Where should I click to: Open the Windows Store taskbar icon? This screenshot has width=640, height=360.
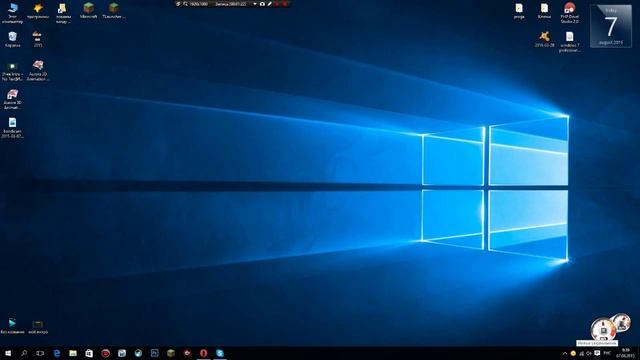coord(89,353)
